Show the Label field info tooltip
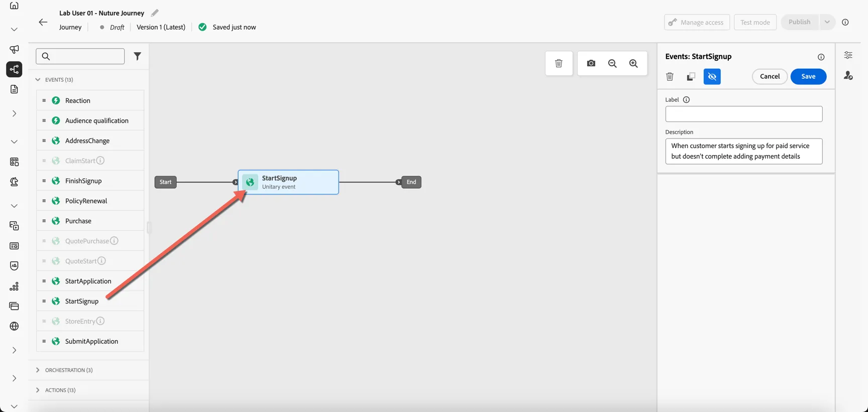This screenshot has height=412, width=868. tap(686, 99)
